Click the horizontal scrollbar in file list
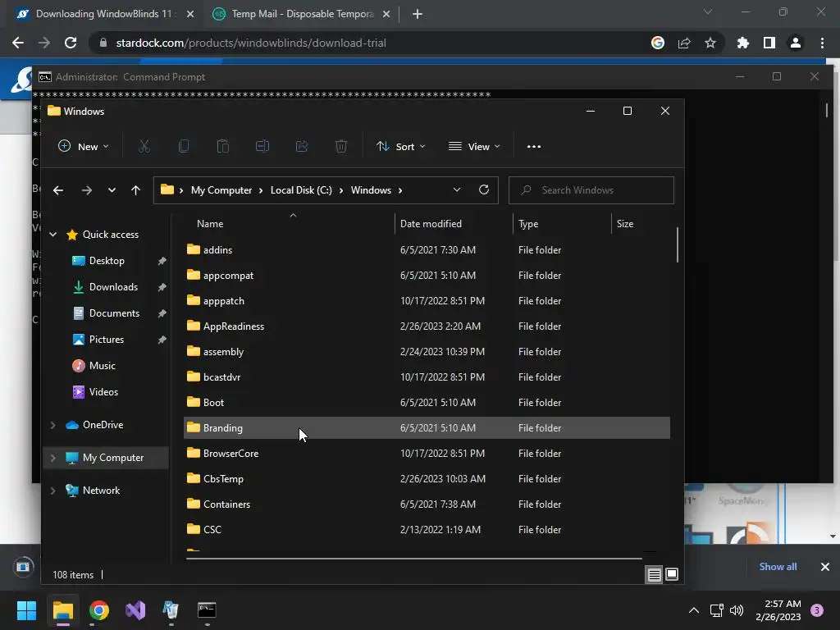The width and height of the screenshot is (840, 630). coord(414,558)
